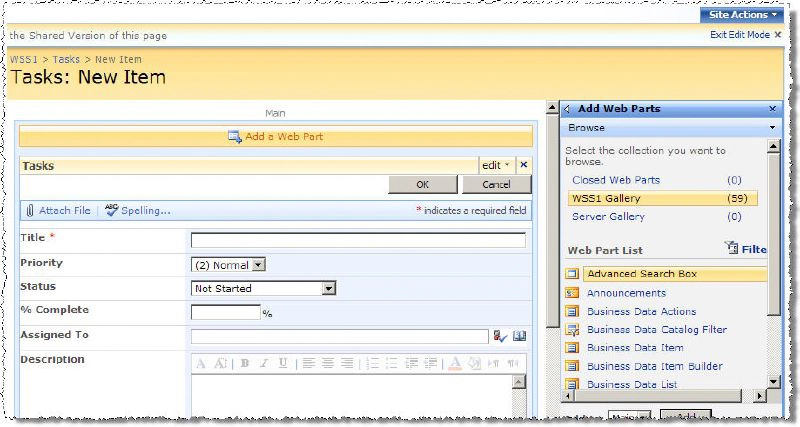Click the Check Names icon beside Assigned To
The image size is (800, 427).
point(500,336)
